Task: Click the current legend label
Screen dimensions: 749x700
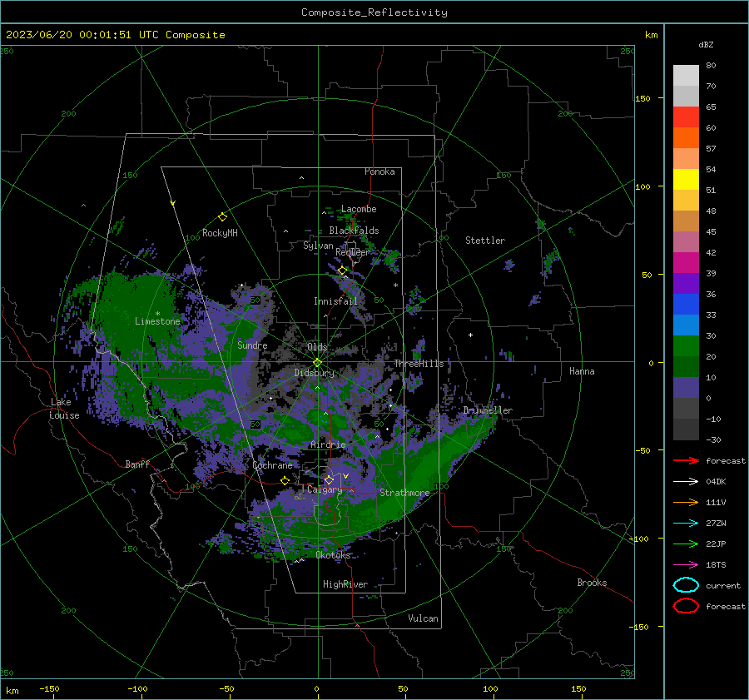Action: 723,585
